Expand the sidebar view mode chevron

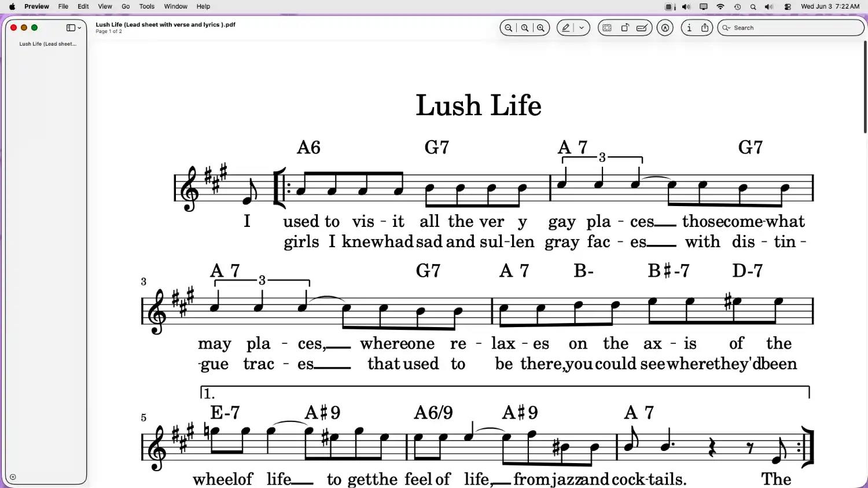[79, 28]
